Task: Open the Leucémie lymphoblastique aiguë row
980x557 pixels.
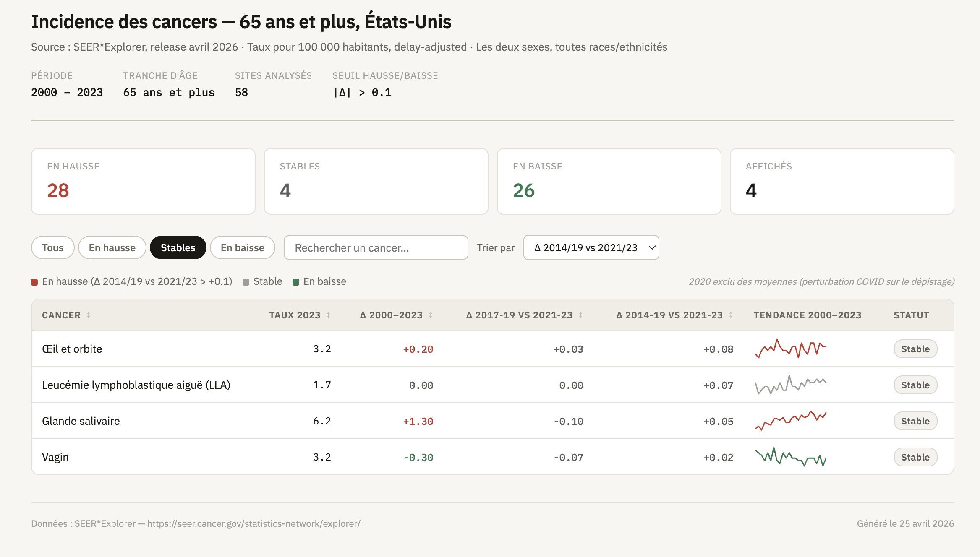Action: click(136, 385)
